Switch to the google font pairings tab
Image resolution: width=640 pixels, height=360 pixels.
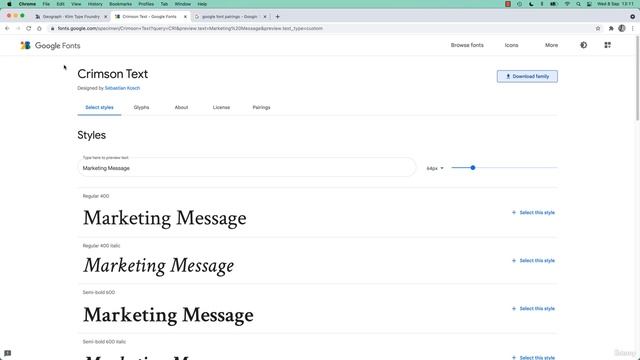tap(230, 17)
